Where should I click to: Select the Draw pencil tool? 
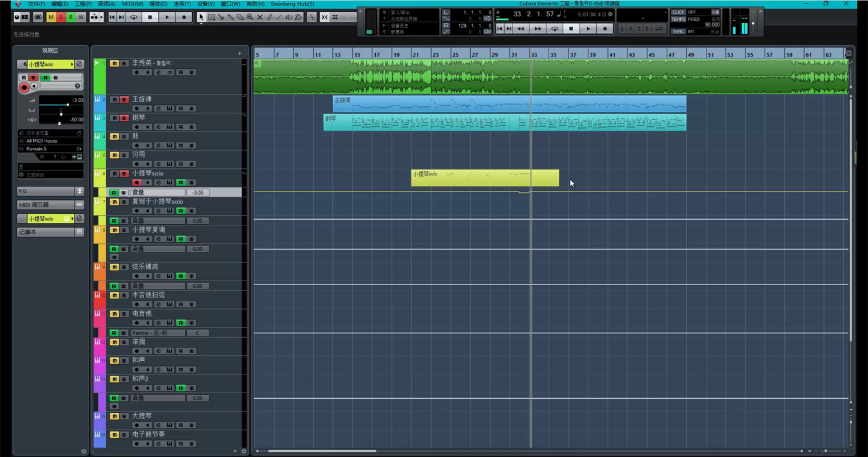(269, 17)
